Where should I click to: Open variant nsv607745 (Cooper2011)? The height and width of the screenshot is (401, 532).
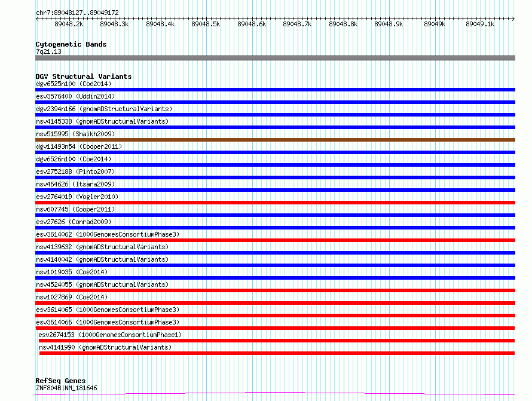coord(75,209)
